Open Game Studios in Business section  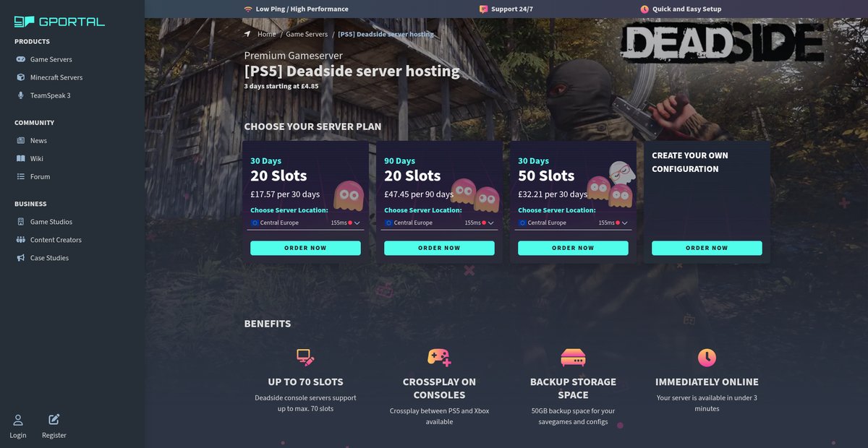[x=51, y=222]
